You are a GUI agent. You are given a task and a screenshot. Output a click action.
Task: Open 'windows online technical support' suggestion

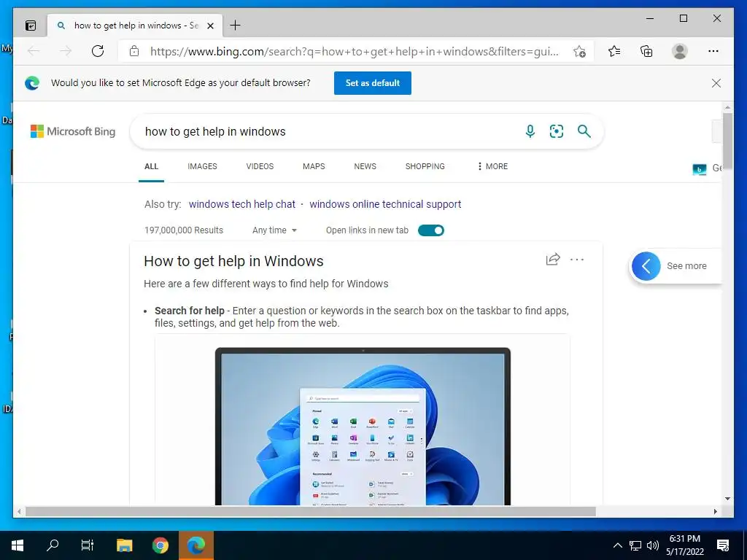click(385, 204)
